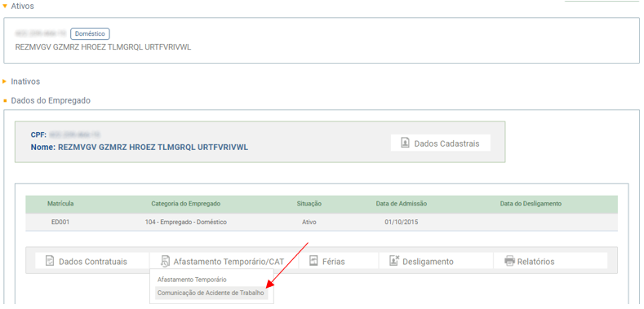Image resolution: width=644 pixels, height=309 pixels.
Task: Select the active employee name in Ativos
Action: point(103,47)
